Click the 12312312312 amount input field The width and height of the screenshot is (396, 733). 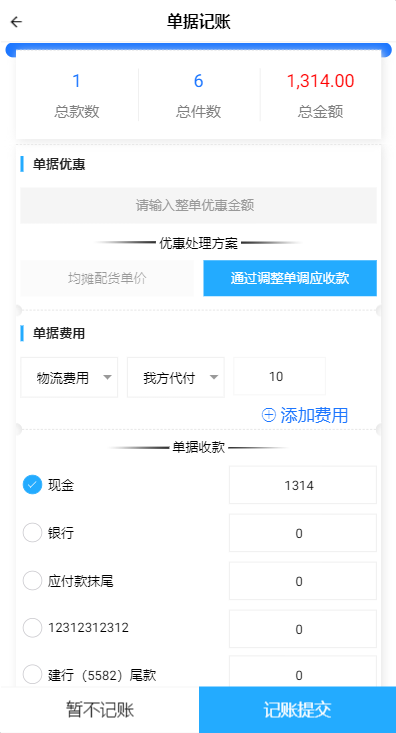[303, 629]
